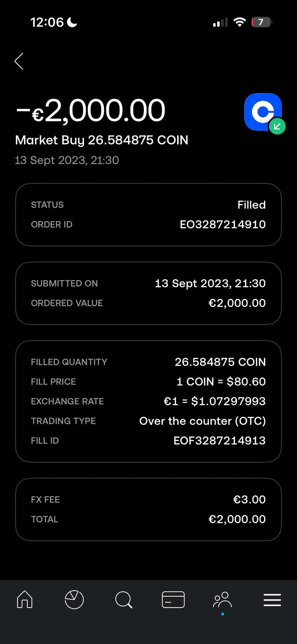Tap the Over the counter (OTC) text
Image resolution: width=297 pixels, height=644 pixels.
tap(202, 421)
